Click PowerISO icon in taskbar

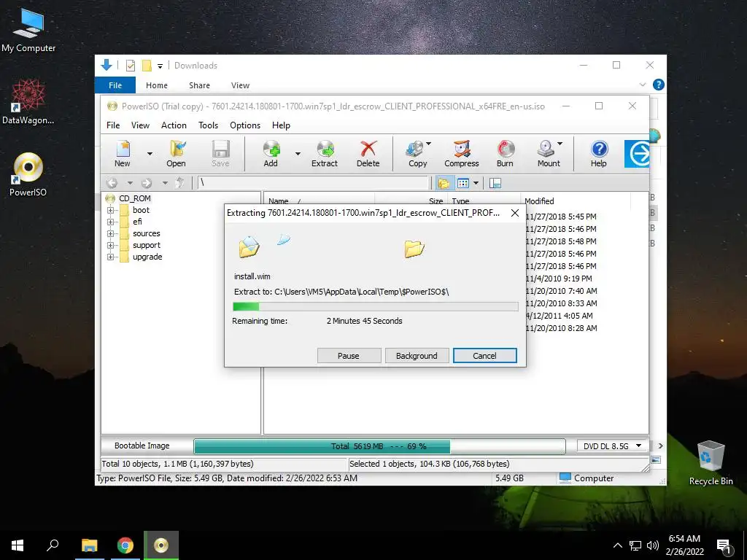[x=161, y=545]
